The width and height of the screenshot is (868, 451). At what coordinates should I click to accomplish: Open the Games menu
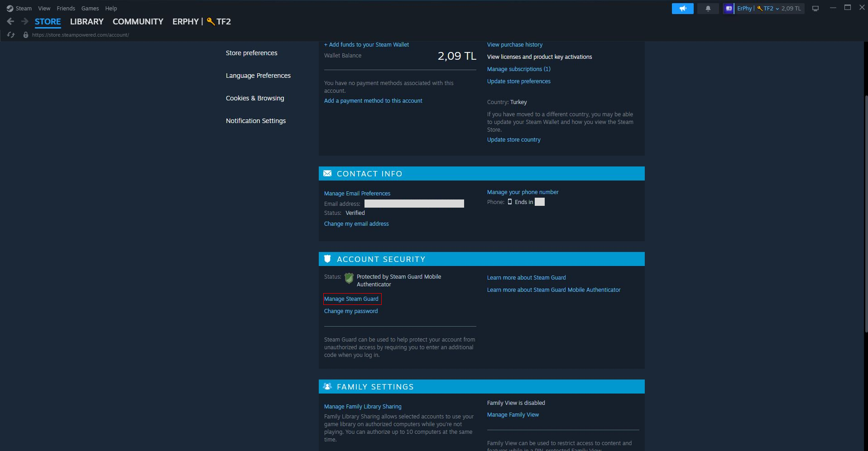tap(90, 9)
